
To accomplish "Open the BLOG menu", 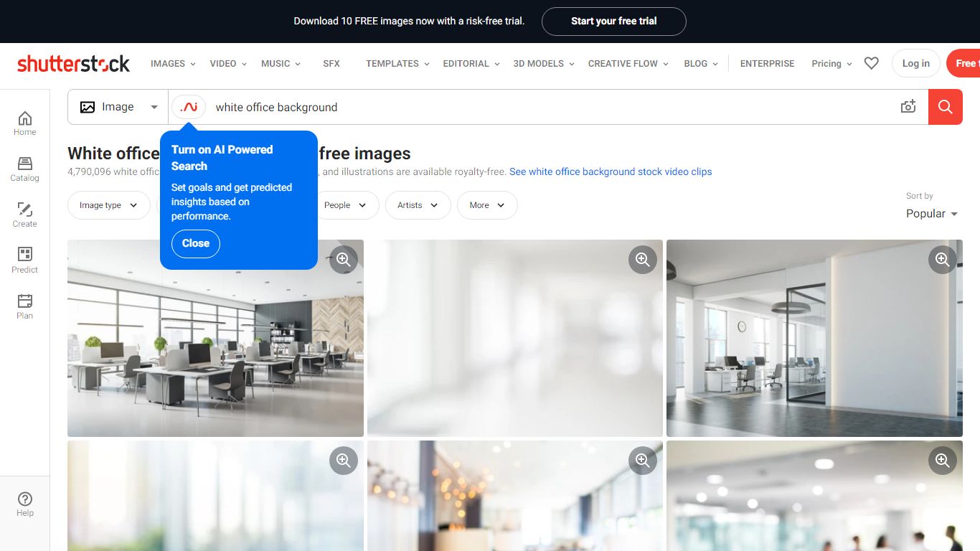I will pyautogui.click(x=701, y=63).
